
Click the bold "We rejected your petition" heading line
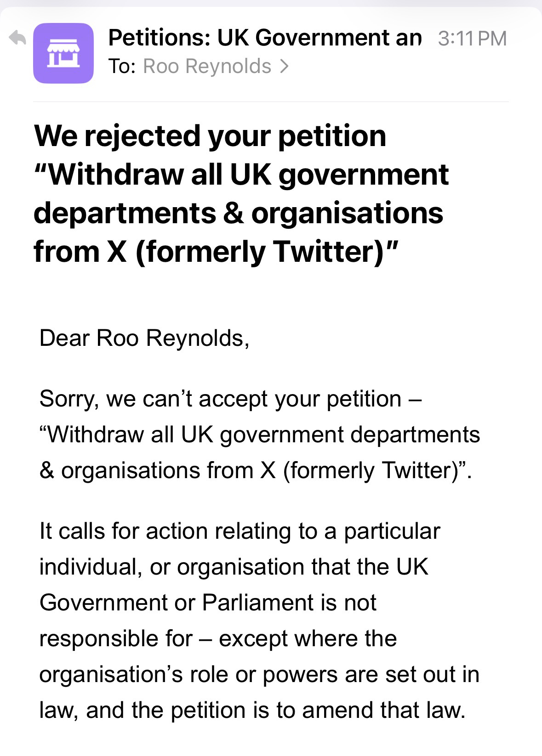pyautogui.click(x=210, y=136)
